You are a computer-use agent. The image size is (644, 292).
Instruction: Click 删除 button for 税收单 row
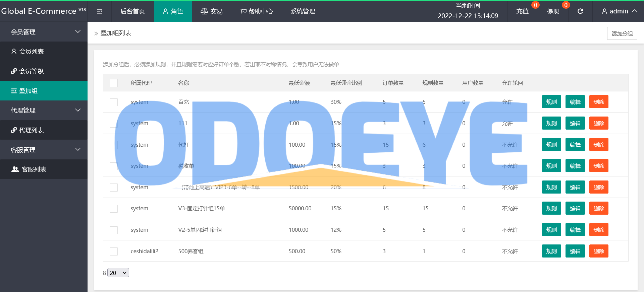(599, 166)
